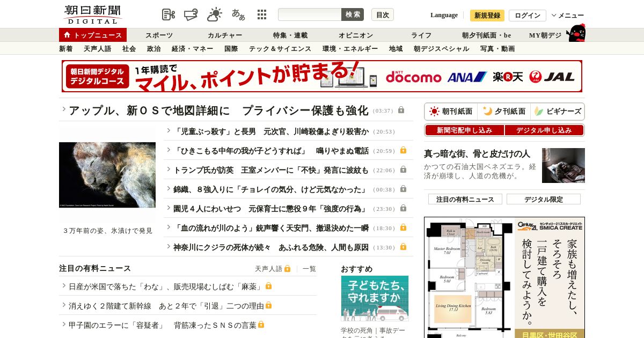Click lock icon beside 甲子園のエラー headline
This screenshot has width=644, height=338.
point(261,325)
